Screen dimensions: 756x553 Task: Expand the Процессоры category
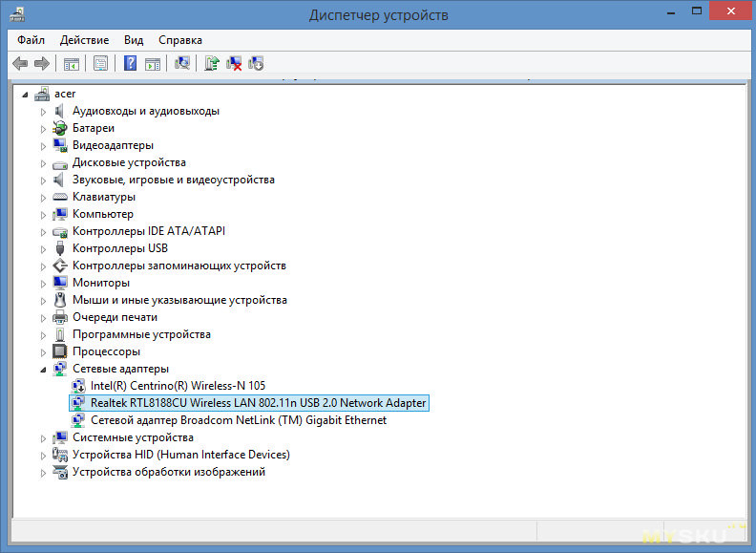click(43, 351)
